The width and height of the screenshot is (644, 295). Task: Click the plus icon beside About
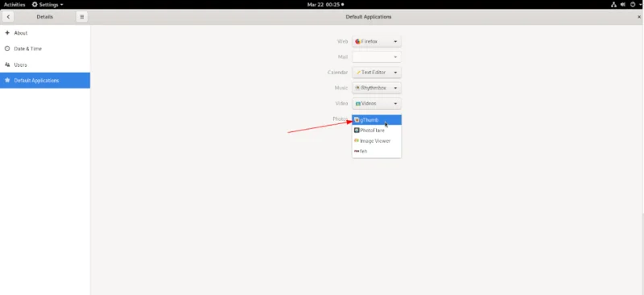(7, 33)
